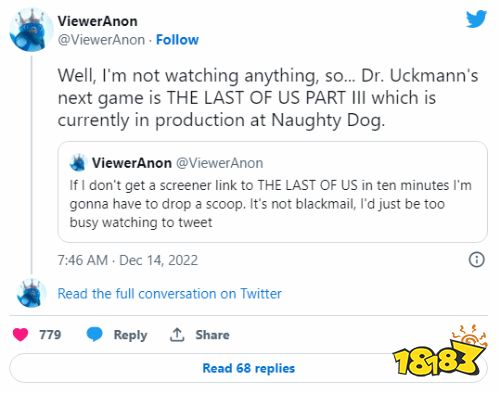The height and width of the screenshot is (393, 500).
Task: Open ViewerAnon's large profile avatar
Action: coord(31,30)
